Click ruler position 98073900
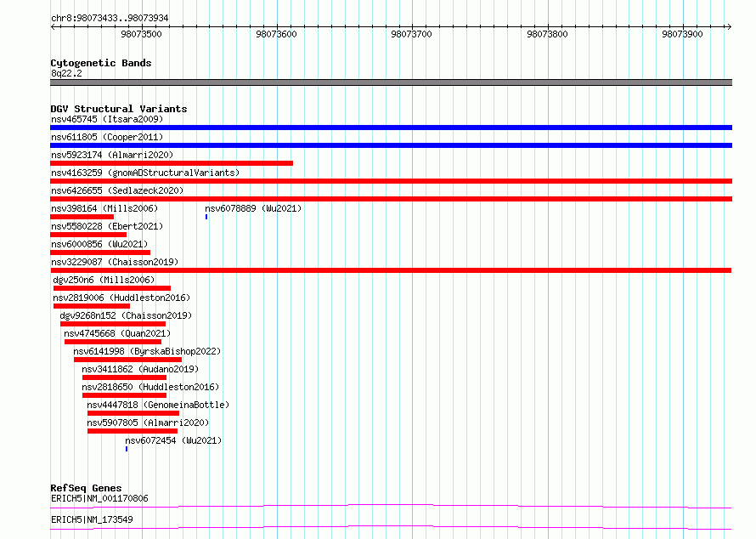This screenshot has width=756, height=539. [682, 34]
